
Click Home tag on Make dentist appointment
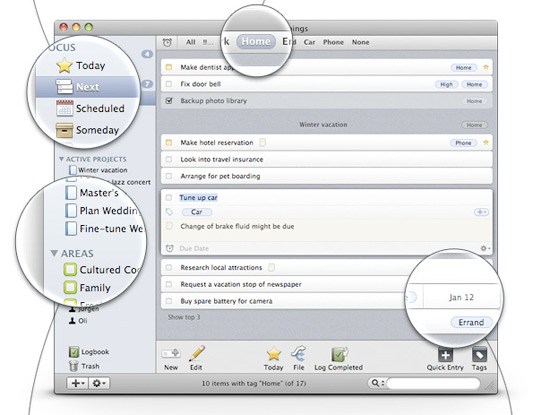463,68
